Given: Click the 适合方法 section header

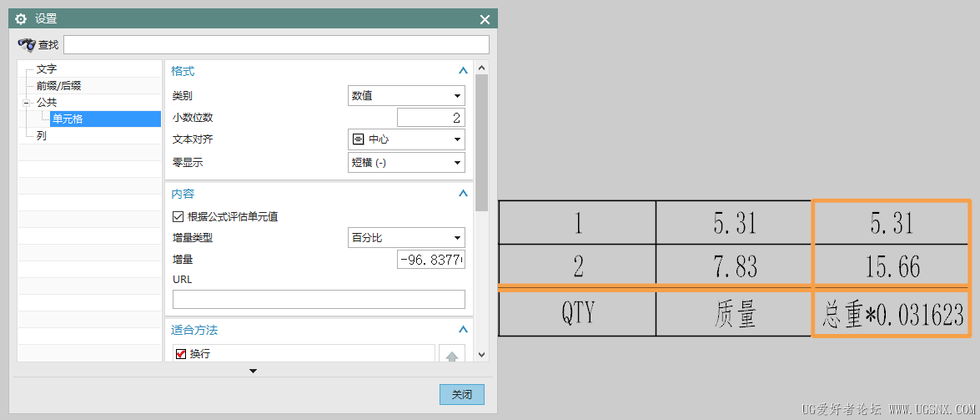Looking at the screenshot, I should click(194, 329).
